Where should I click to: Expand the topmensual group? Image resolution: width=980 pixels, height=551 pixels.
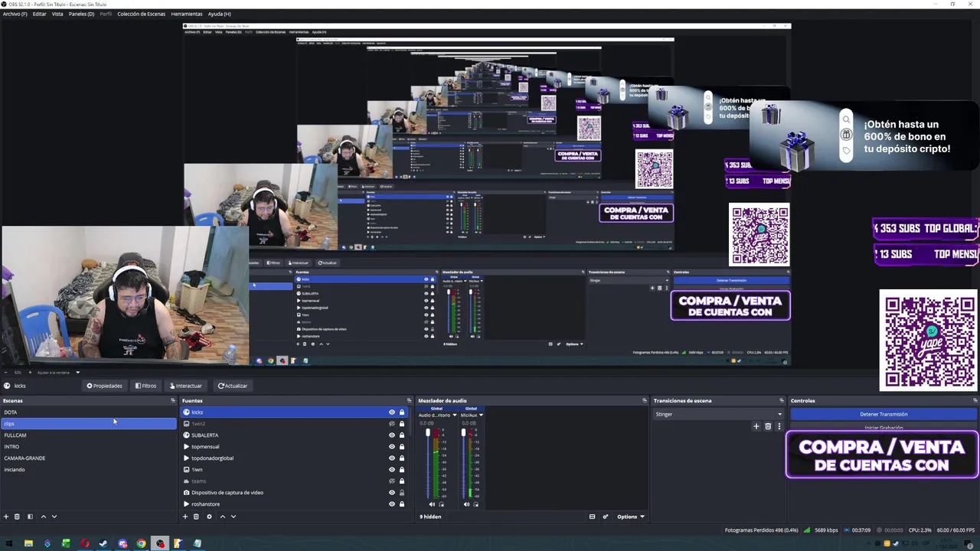(x=186, y=447)
